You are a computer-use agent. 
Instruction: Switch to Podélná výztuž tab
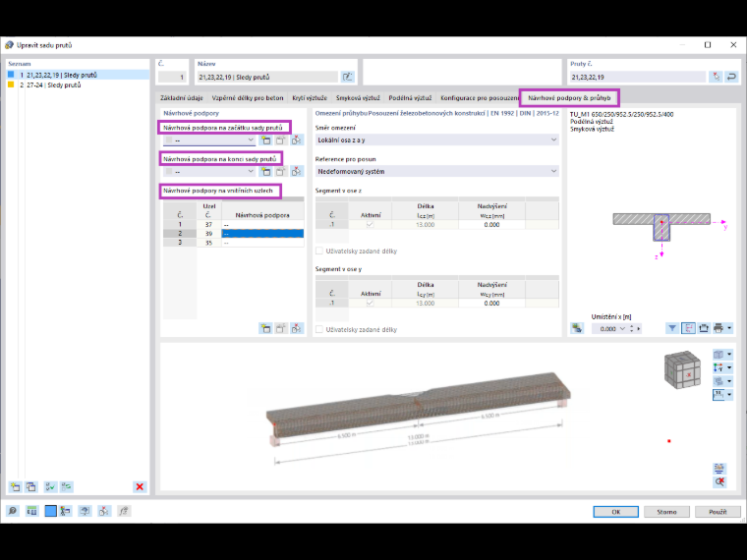point(410,98)
